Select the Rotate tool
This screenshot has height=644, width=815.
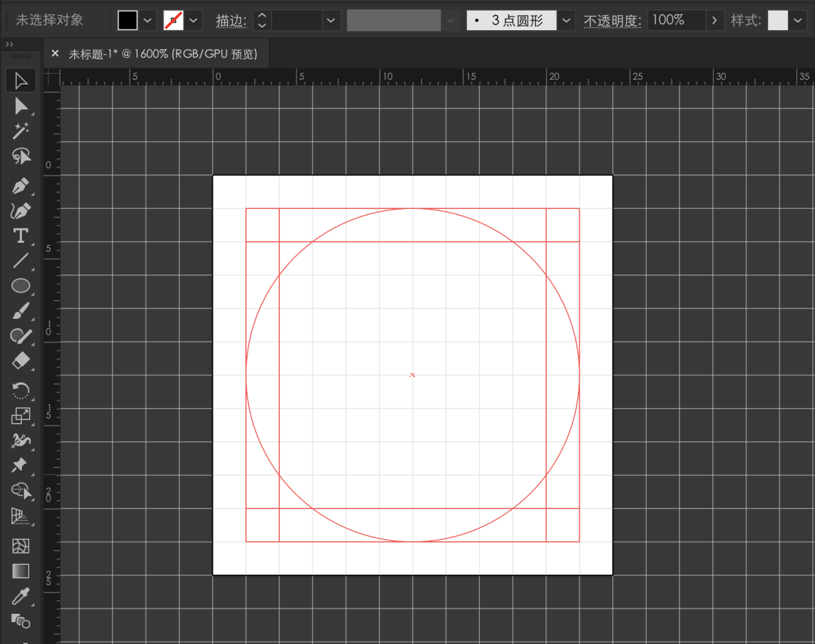tap(21, 391)
